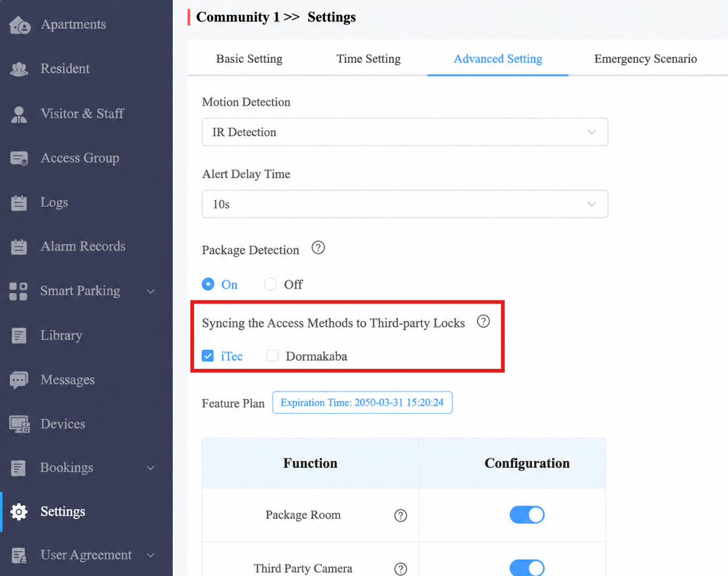Open the Alert Delay Time dropdown
This screenshot has height=576, width=728.
coord(405,204)
